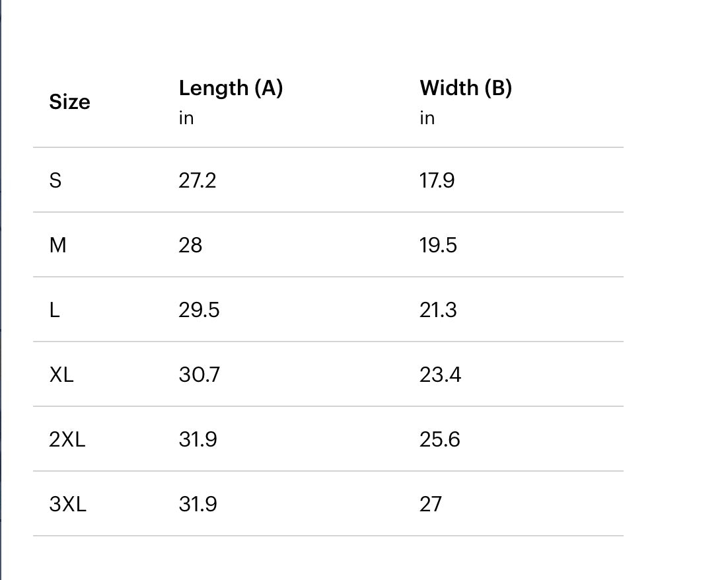
Task: Select the L size row label
Action: tap(54, 310)
